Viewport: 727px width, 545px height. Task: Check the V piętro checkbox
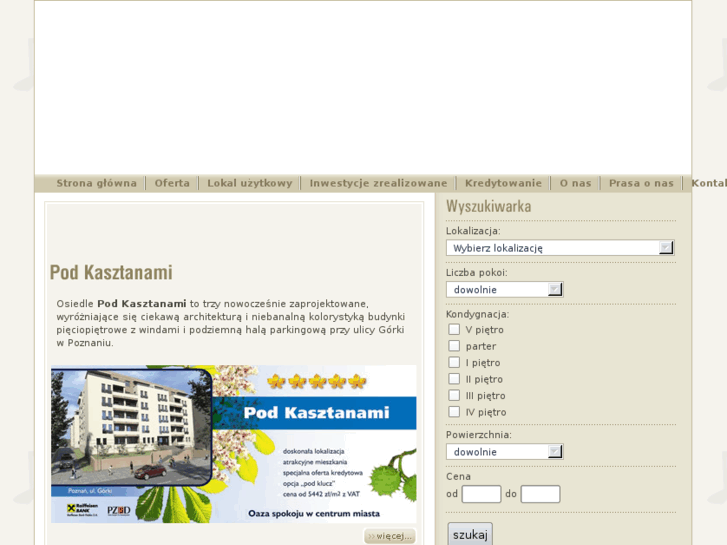click(454, 329)
